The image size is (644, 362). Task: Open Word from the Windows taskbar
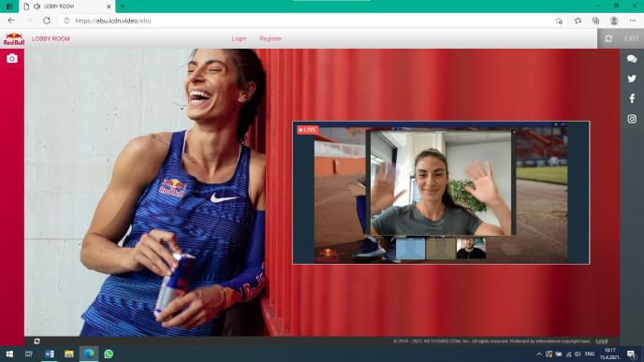coord(50,354)
